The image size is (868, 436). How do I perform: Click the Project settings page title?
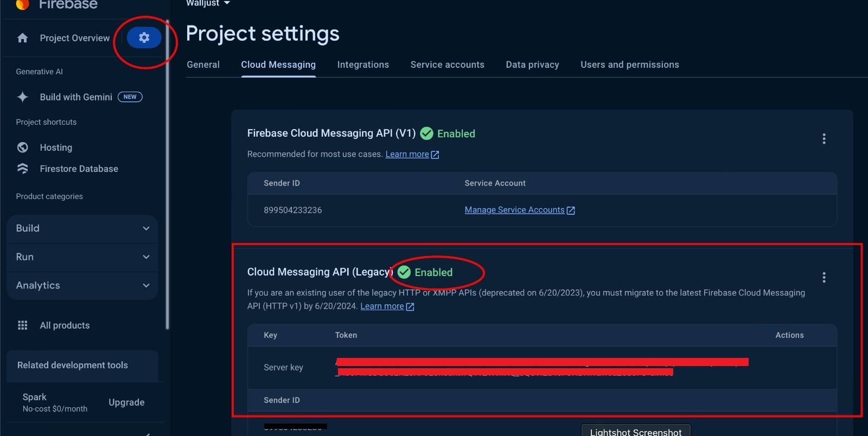(263, 34)
